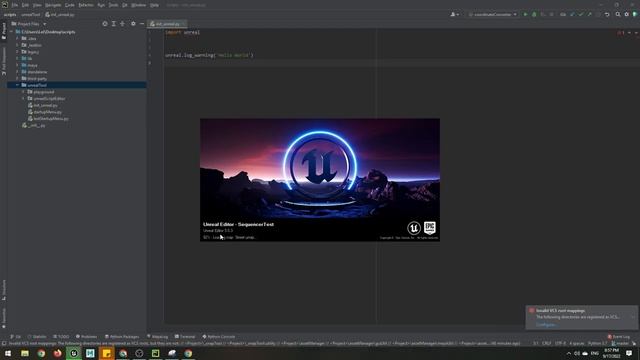This screenshot has width=640, height=360.
Task: Open the TODO tool window
Action: point(61,336)
